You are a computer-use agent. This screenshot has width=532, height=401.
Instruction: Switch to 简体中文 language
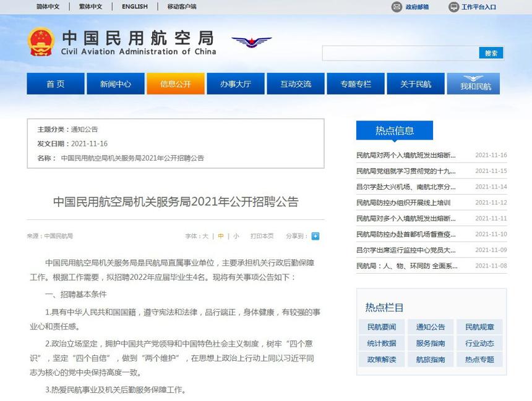48,6
